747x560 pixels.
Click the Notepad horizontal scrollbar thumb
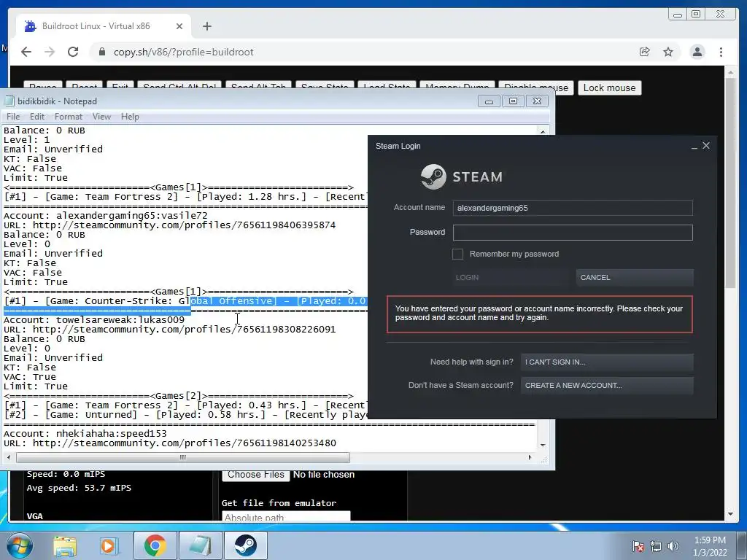click(183, 458)
